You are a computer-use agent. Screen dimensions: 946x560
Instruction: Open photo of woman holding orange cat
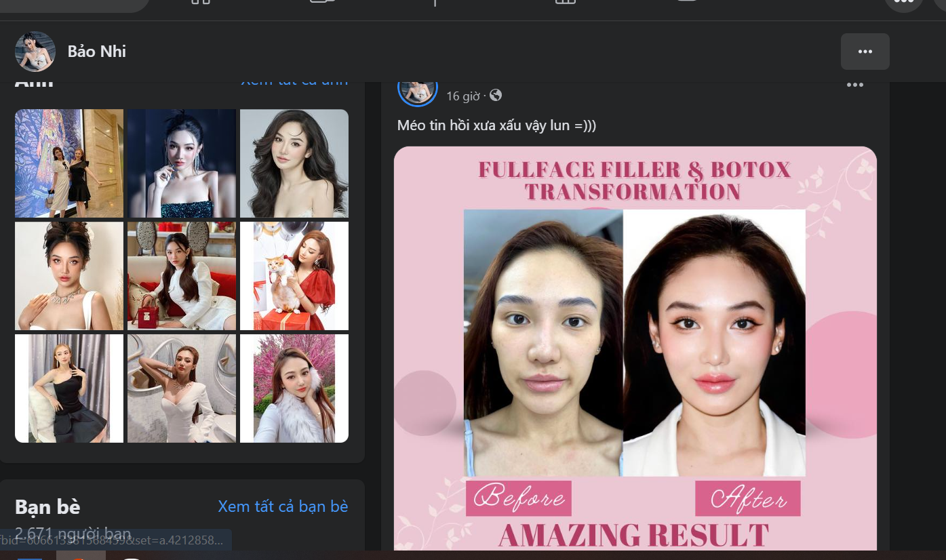click(x=294, y=276)
